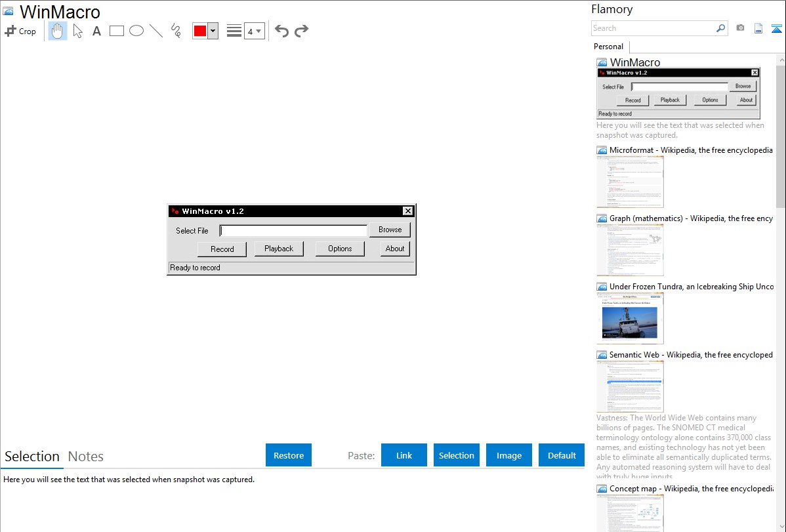This screenshot has width=786, height=532.
Task: Click Record in the large WinMacro v1.2 dialog
Action: tap(222, 249)
